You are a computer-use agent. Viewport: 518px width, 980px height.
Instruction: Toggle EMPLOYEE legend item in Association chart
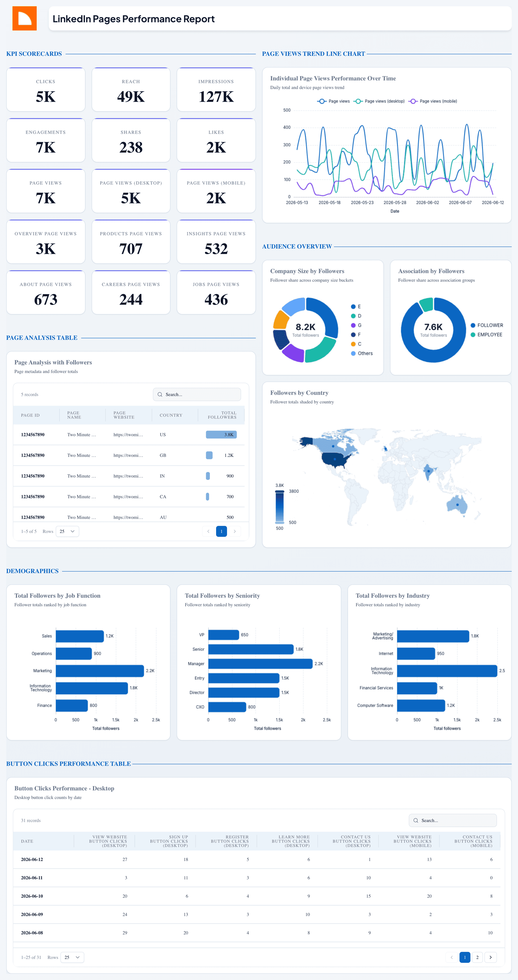486,335
